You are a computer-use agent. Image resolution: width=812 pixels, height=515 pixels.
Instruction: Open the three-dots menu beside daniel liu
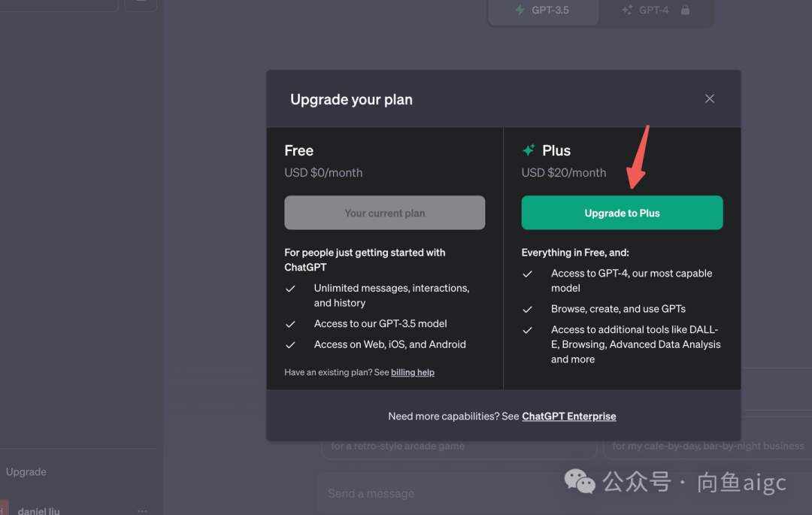coord(142,510)
